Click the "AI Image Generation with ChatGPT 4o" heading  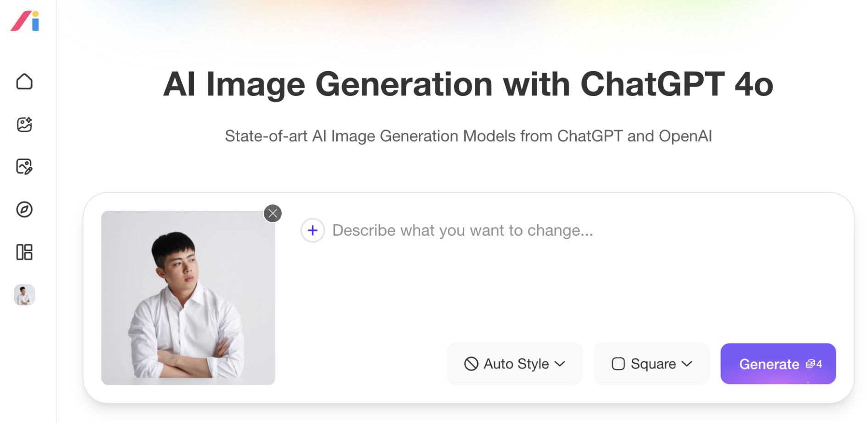pyautogui.click(x=468, y=84)
